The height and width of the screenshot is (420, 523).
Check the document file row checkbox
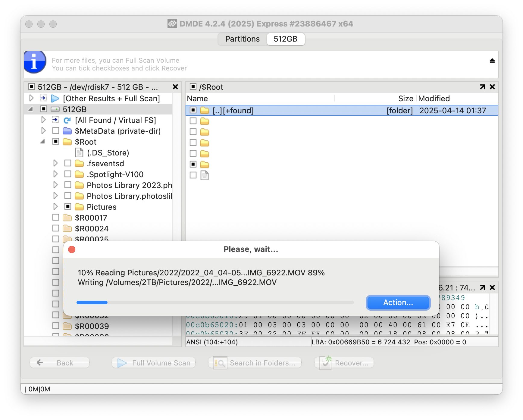click(193, 175)
